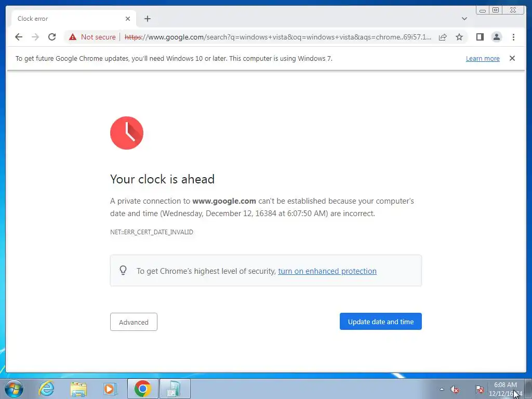Reload the current page
The width and height of the screenshot is (532, 399).
coord(52,37)
